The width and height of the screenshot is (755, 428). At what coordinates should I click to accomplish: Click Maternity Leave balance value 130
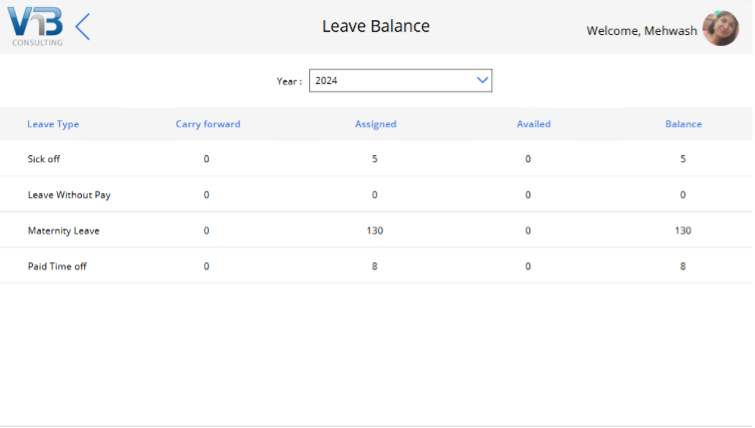683,231
